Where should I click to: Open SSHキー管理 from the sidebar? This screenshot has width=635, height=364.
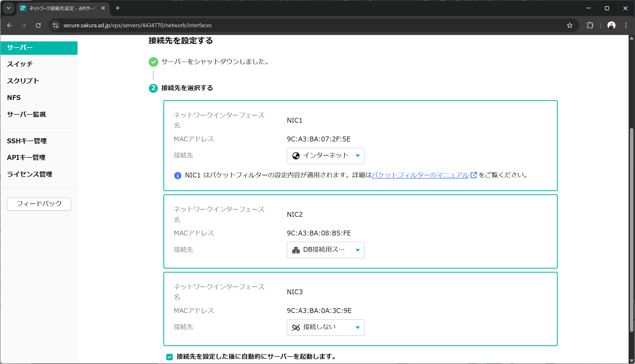27,141
